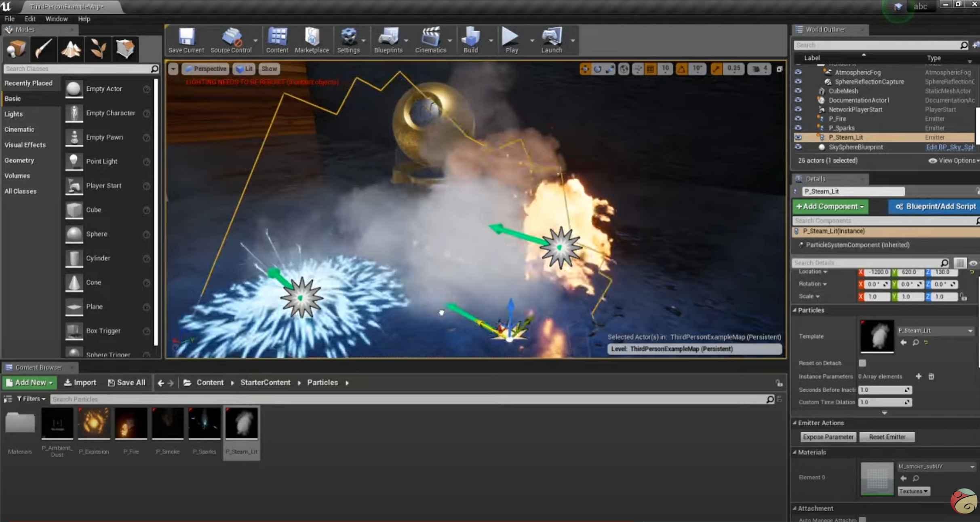Collapse the Particles section
This screenshot has height=522, width=980.
point(795,310)
